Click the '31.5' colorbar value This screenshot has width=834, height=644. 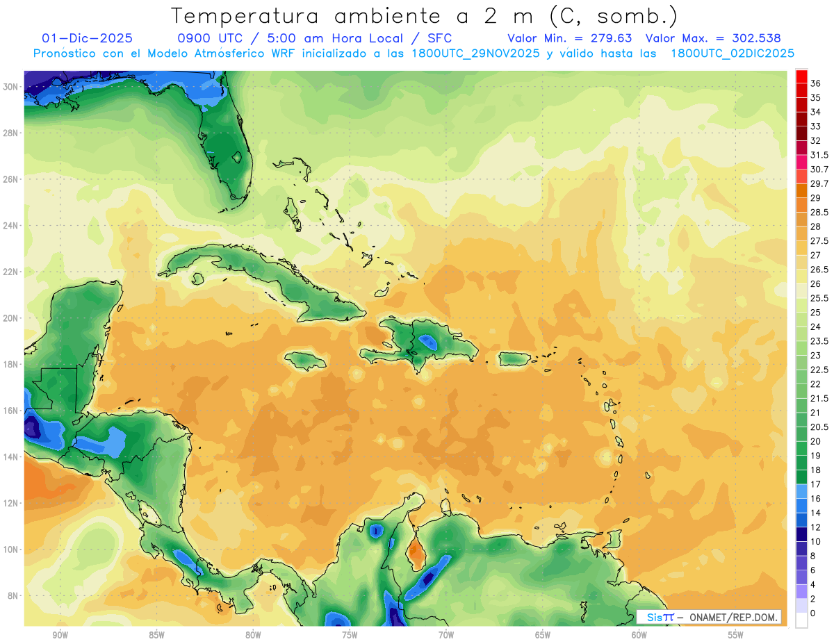[x=819, y=155]
